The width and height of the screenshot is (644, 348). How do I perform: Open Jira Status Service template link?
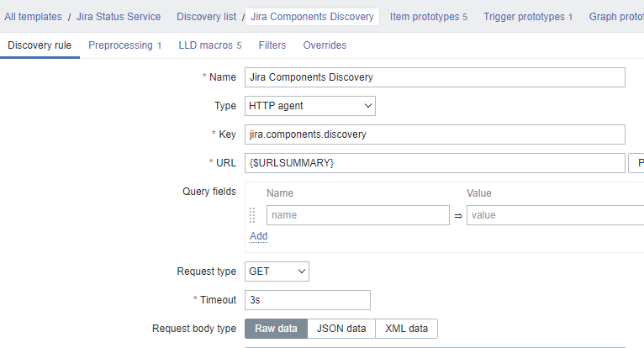coord(119,16)
